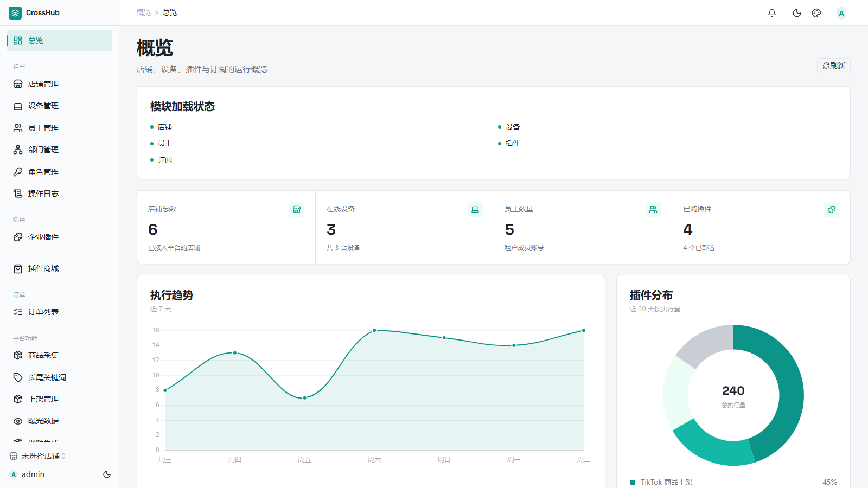Click the 设备 module status entry

point(509,127)
